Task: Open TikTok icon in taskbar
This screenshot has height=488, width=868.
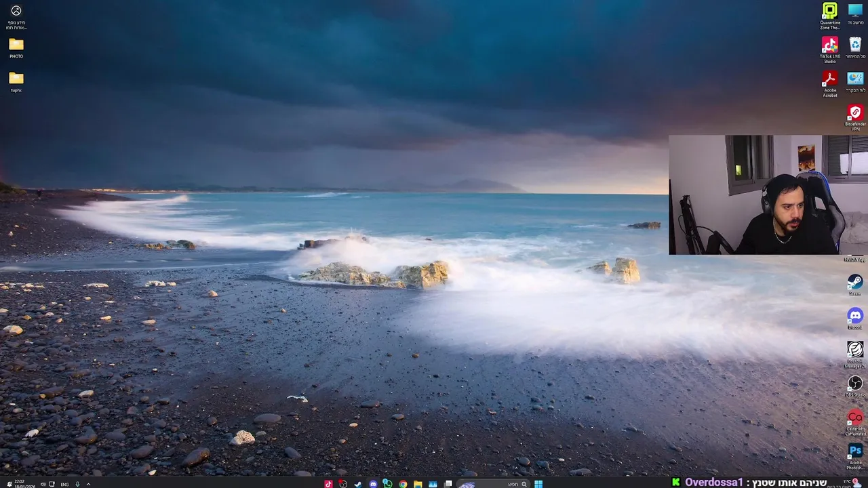Action: point(328,484)
